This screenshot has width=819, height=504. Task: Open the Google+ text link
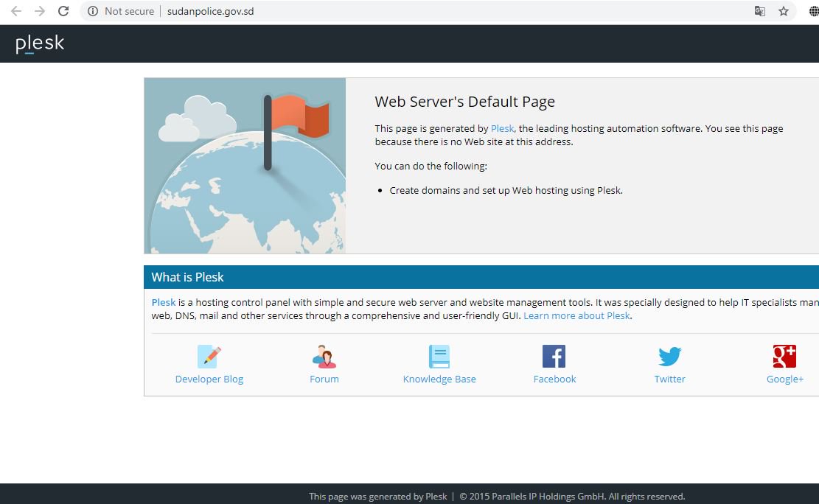tap(784, 379)
